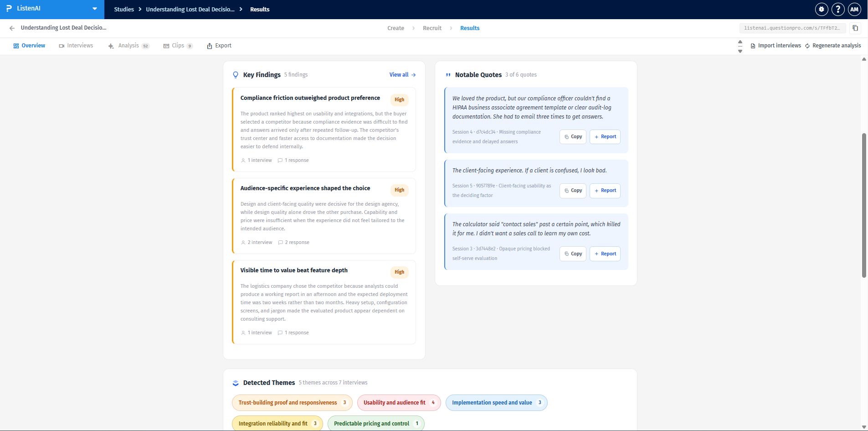The image size is (868, 431).
Task: Click the Export button
Action: (219, 46)
